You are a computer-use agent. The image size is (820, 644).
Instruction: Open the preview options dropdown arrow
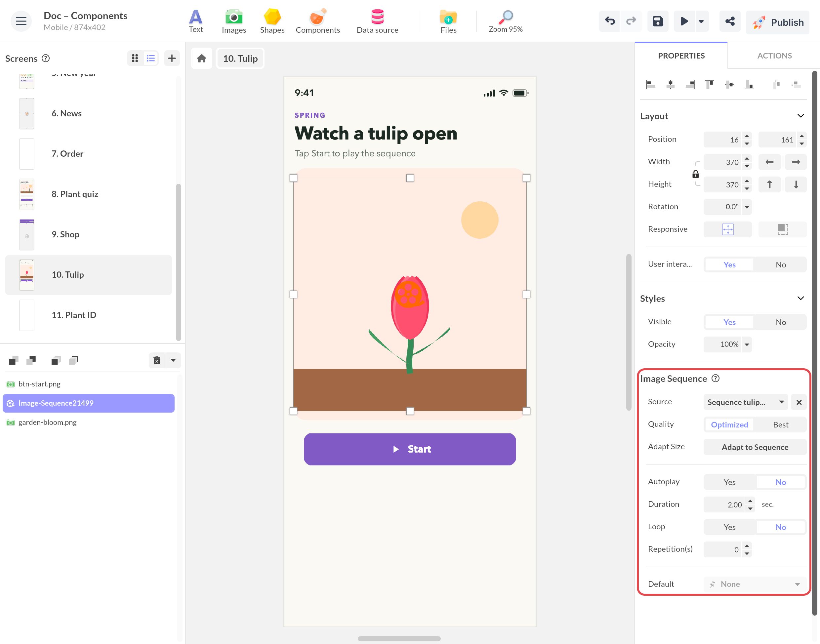701,21
